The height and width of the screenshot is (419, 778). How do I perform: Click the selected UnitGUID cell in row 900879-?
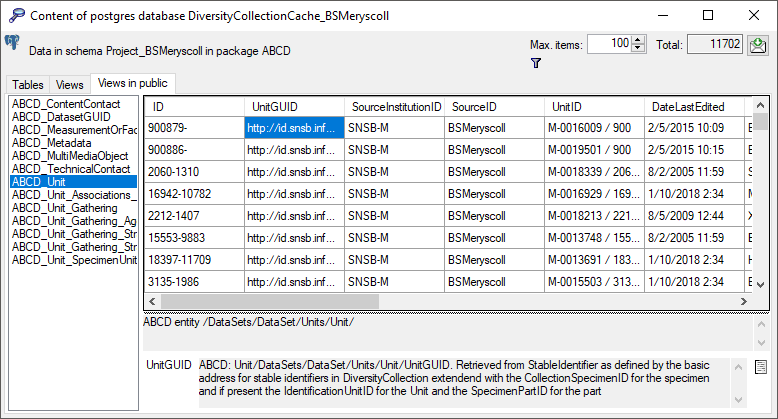[x=294, y=128]
